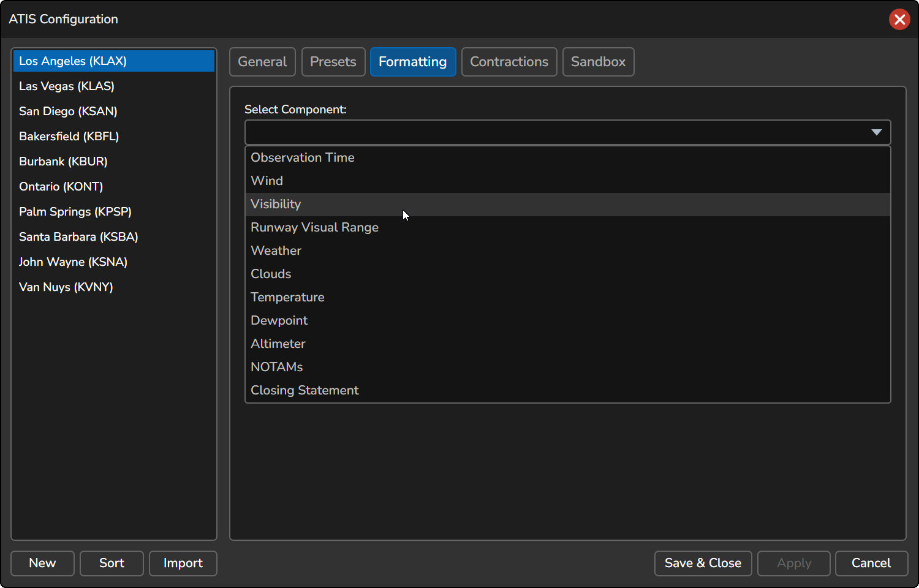
Task: Pick Wind in the component dropdown
Action: point(267,181)
